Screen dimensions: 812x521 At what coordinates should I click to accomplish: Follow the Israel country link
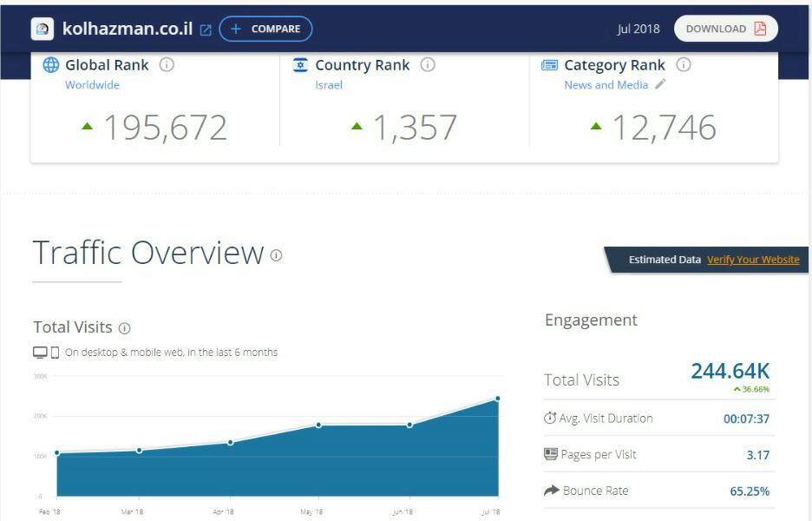[x=329, y=85]
